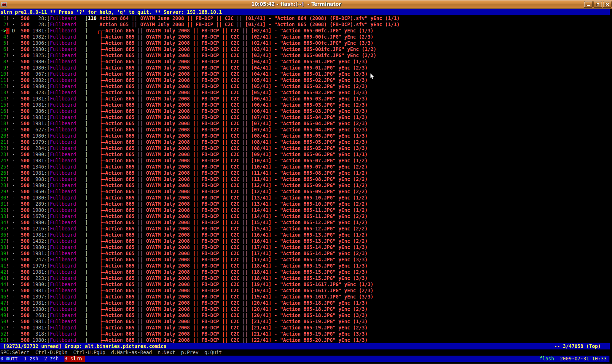Viewport: 612px width, 364px height.
Task: Select article 1, the Action 864 .sfv post
Action: click(249, 19)
